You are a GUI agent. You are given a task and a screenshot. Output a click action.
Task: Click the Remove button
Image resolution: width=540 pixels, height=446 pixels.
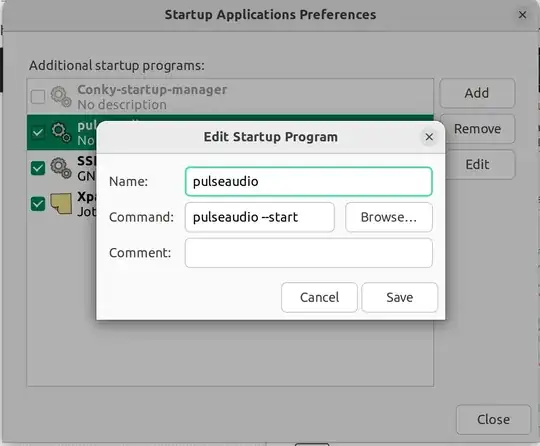(477, 129)
